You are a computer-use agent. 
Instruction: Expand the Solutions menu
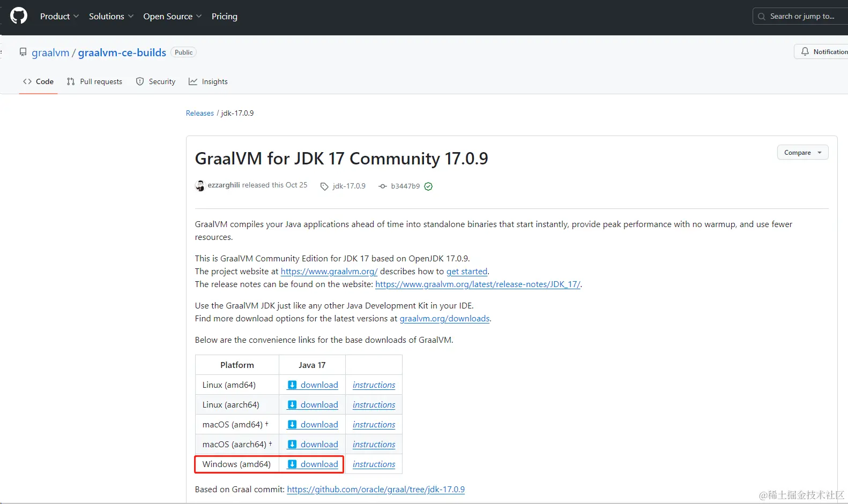(111, 17)
